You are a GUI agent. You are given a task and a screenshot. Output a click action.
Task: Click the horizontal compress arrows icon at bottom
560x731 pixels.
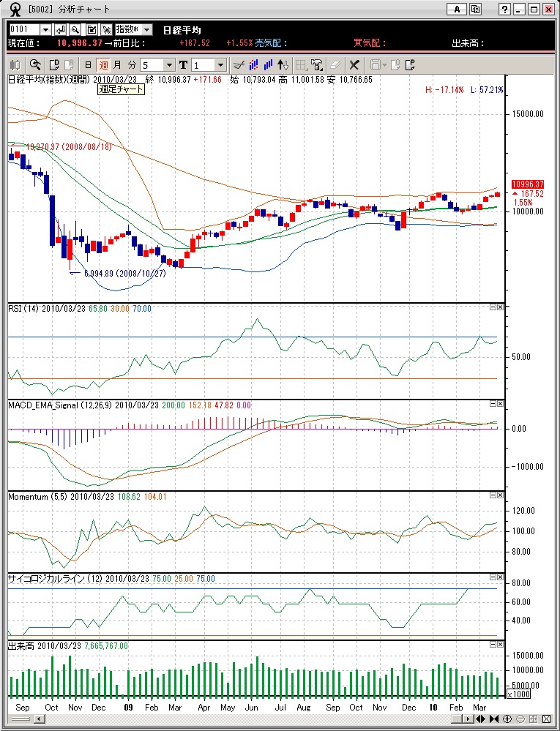(494, 719)
